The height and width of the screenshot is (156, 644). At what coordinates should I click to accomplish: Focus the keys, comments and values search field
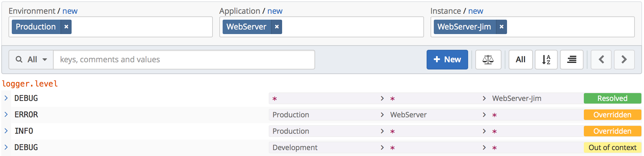[x=184, y=60]
